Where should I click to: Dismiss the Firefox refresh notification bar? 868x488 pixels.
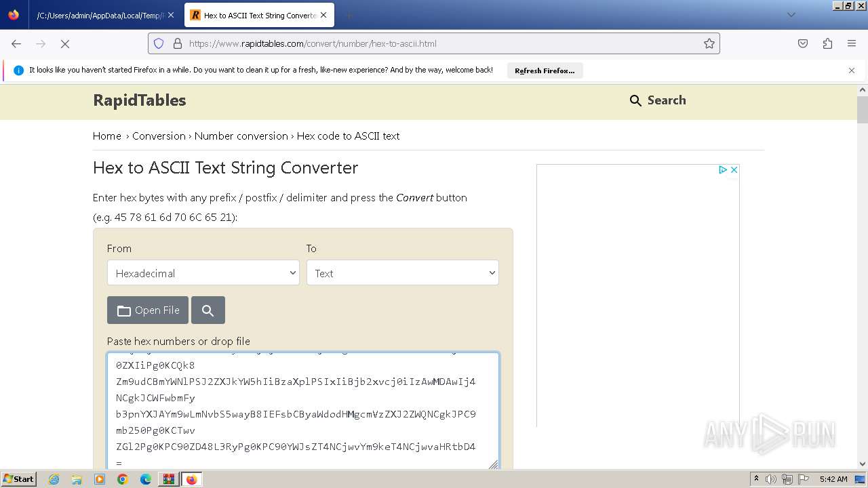pyautogui.click(x=852, y=70)
